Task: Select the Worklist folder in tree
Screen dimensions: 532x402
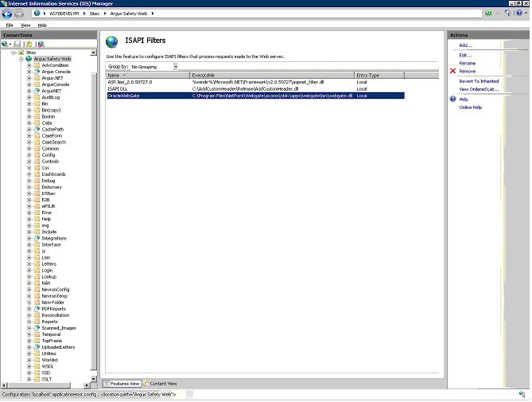Action: (x=49, y=360)
